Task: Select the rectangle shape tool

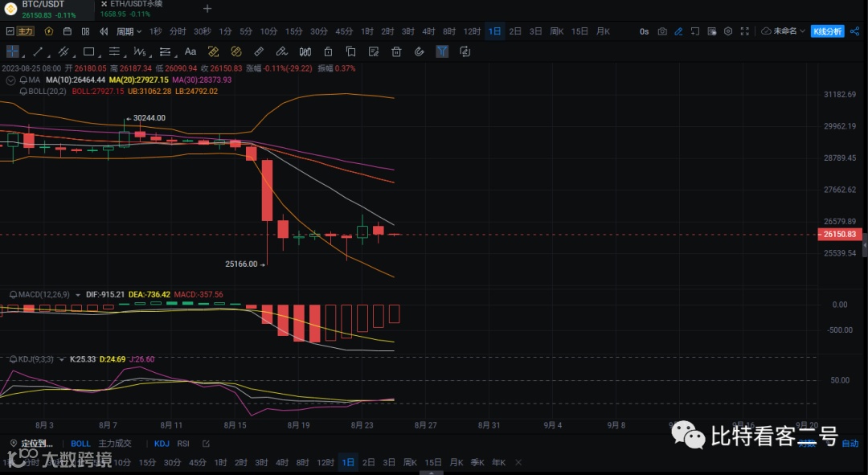Action: tap(88, 52)
